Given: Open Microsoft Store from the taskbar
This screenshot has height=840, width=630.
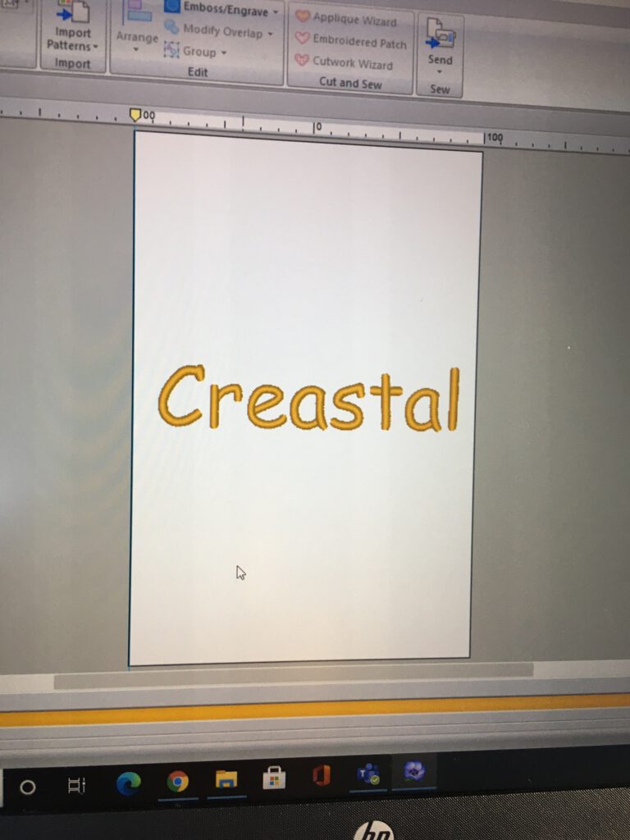Looking at the screenshot, I should pos(274,778).
